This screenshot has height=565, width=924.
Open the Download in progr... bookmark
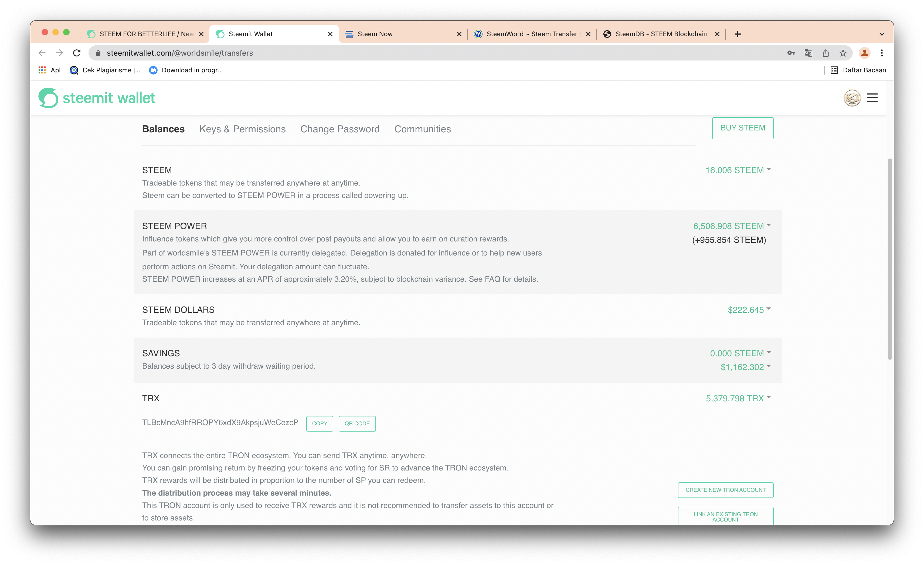coord(186,70)
